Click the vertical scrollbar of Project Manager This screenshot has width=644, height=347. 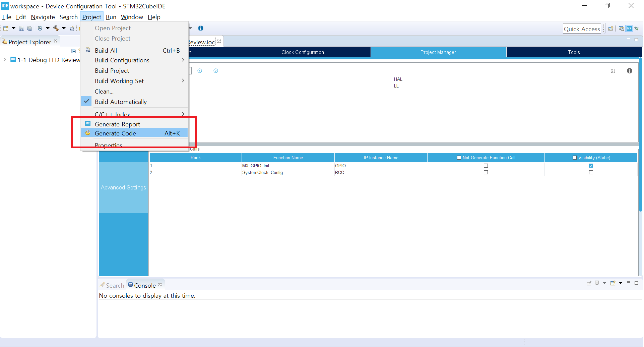tap(640, 134)
